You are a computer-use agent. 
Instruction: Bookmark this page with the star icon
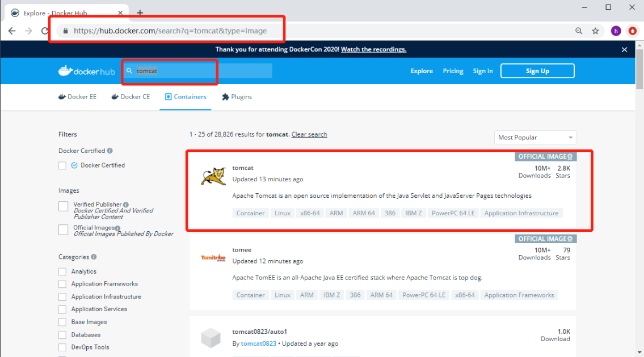[596, 31]
